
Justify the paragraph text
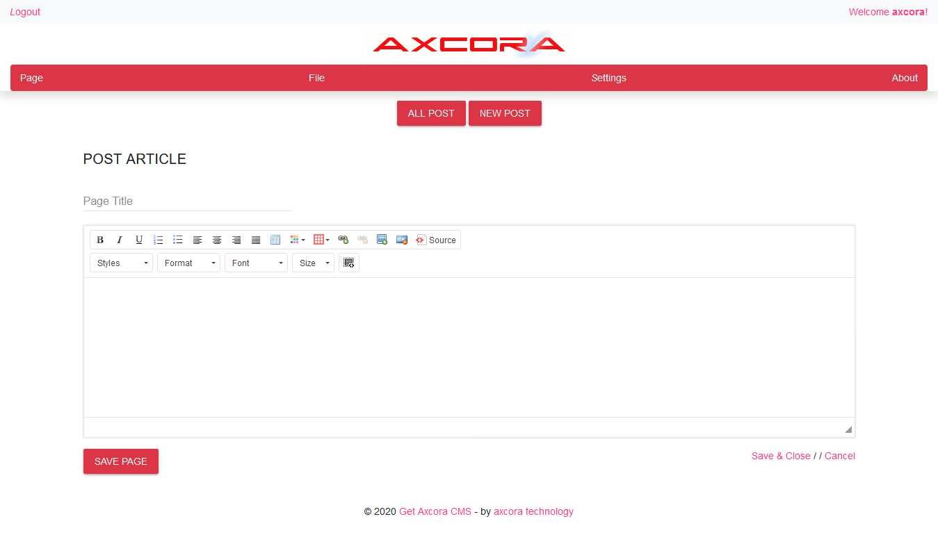point(255,240)
